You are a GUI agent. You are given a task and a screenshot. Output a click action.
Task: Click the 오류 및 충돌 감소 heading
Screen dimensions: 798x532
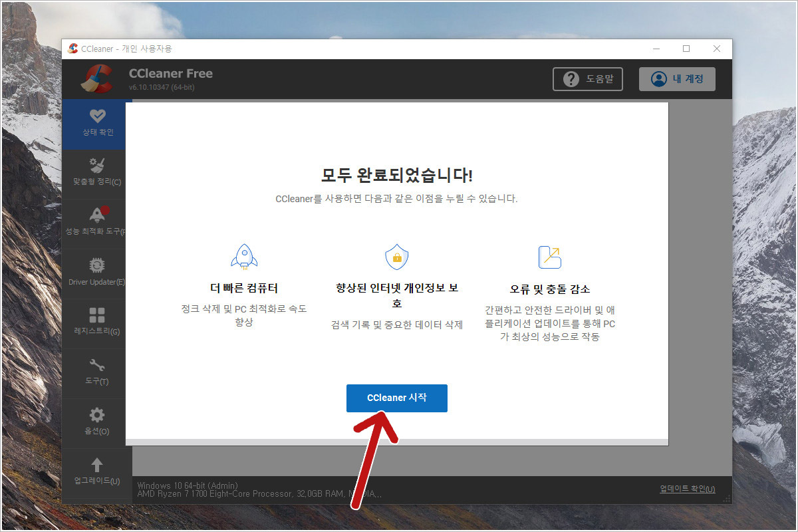[550, 289]
